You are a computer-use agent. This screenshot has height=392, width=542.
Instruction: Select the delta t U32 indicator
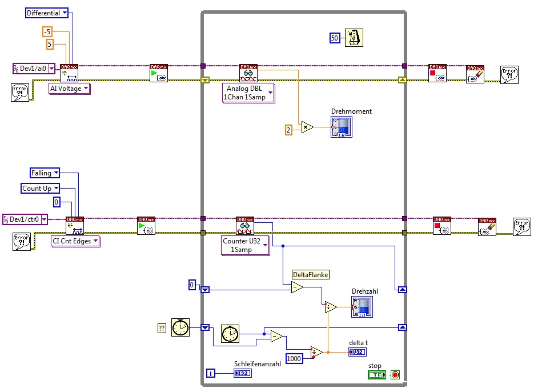pyautogui.click(x=358, y=352)
